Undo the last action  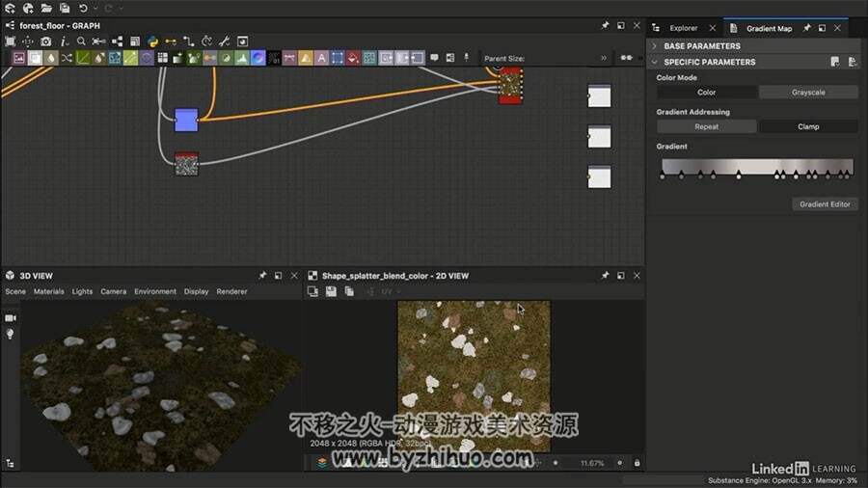[83, 9]
